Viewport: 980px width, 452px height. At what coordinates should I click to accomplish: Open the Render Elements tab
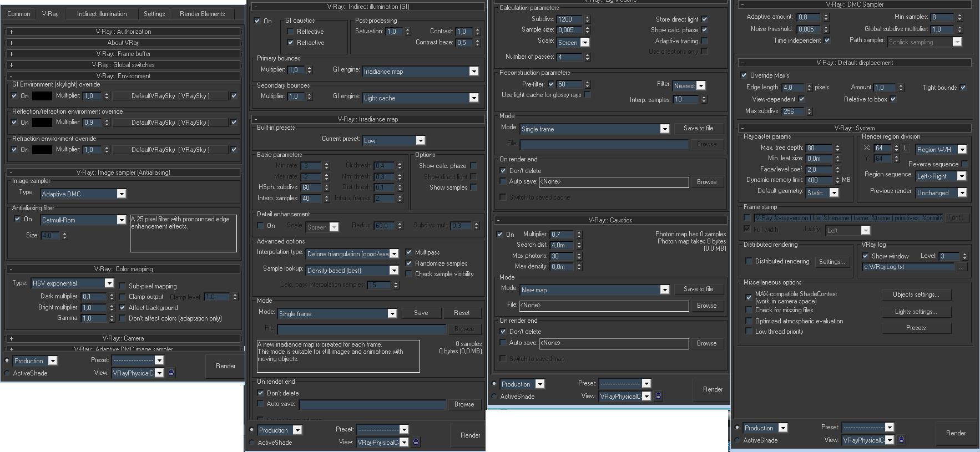203,14
